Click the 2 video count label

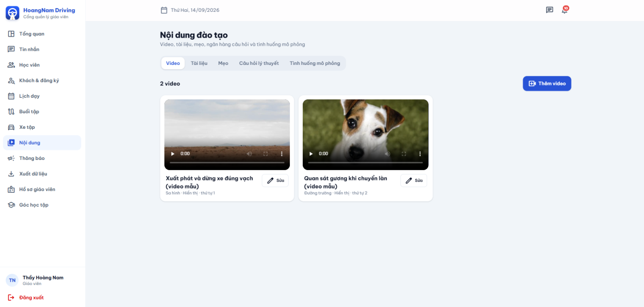170,84
